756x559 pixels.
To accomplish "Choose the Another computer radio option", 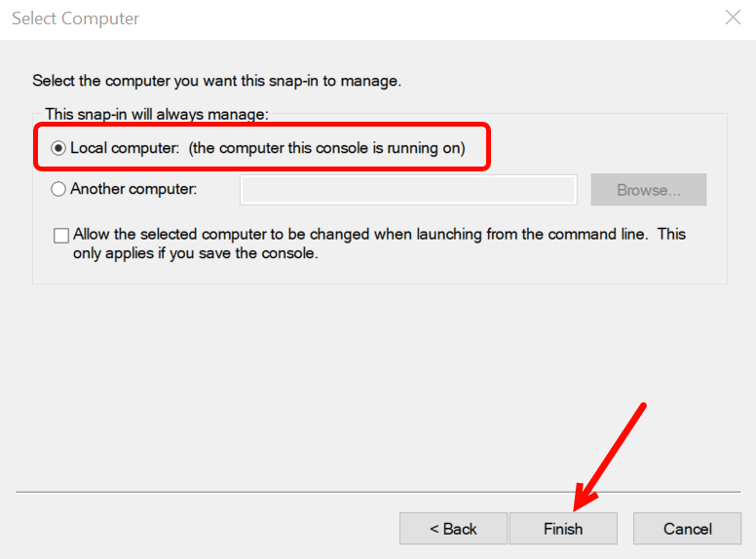I will (x=58, y=189).
